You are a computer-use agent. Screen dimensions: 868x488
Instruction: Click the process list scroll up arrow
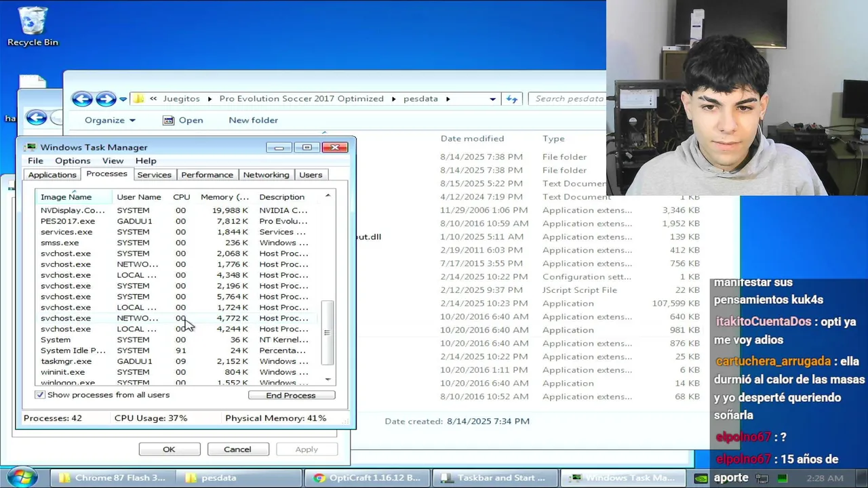[x=328, y=197]
